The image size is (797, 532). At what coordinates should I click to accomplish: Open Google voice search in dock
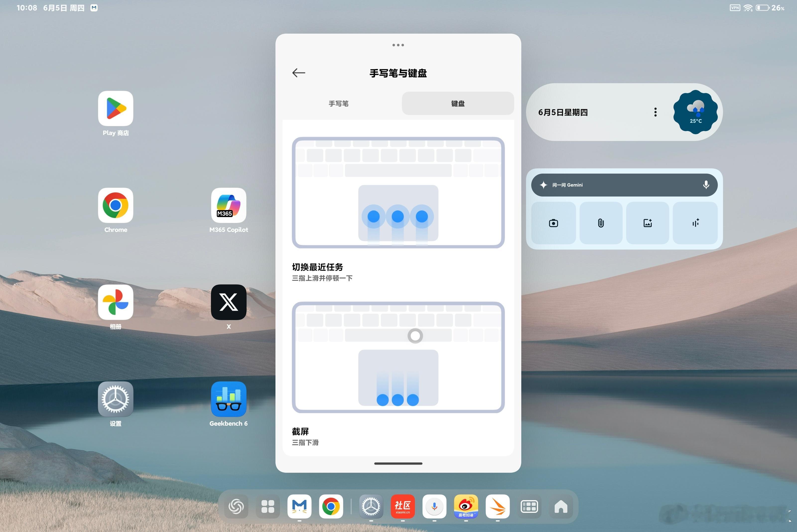[x=434, y=507]
